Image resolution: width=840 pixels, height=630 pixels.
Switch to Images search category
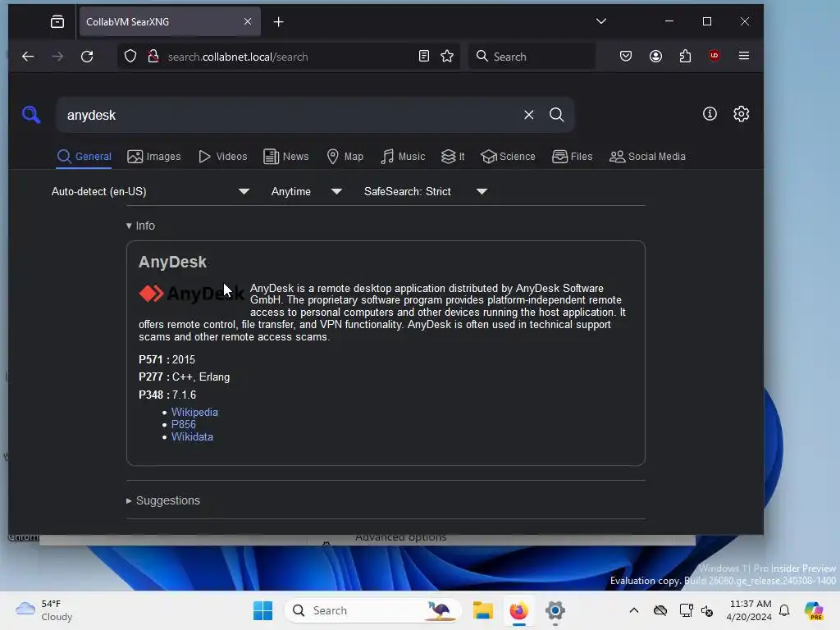pos(153,157)
